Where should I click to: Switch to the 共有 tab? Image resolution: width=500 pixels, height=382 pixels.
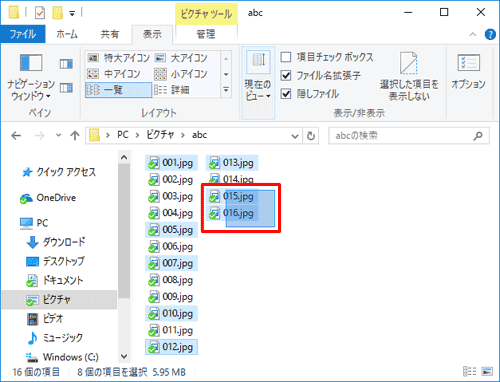pos(110,34)
